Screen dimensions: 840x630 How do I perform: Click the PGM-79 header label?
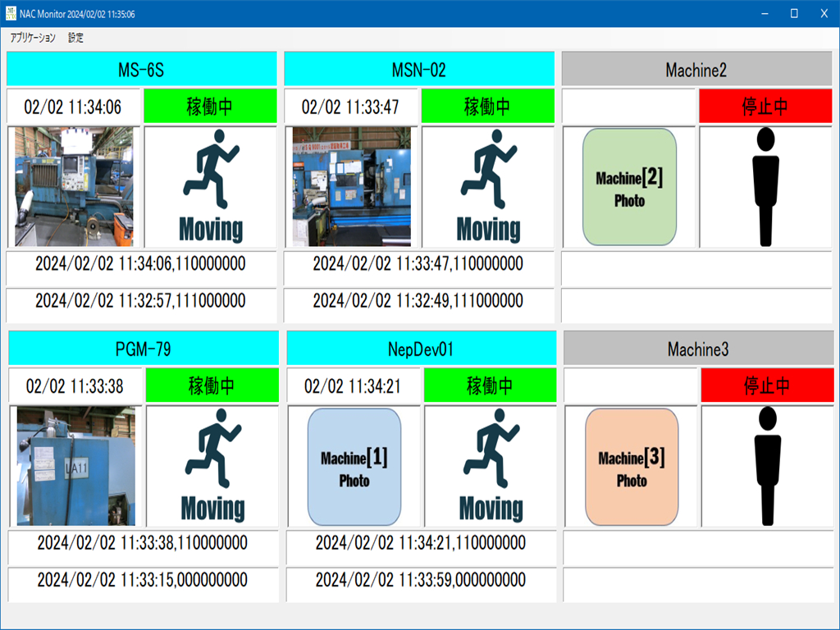(x=144, y=349)
